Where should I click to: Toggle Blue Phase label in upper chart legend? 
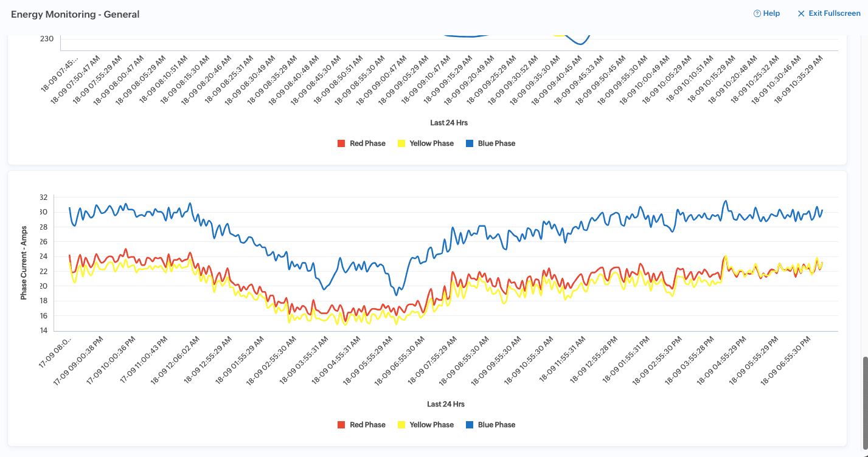click(496, 143)
